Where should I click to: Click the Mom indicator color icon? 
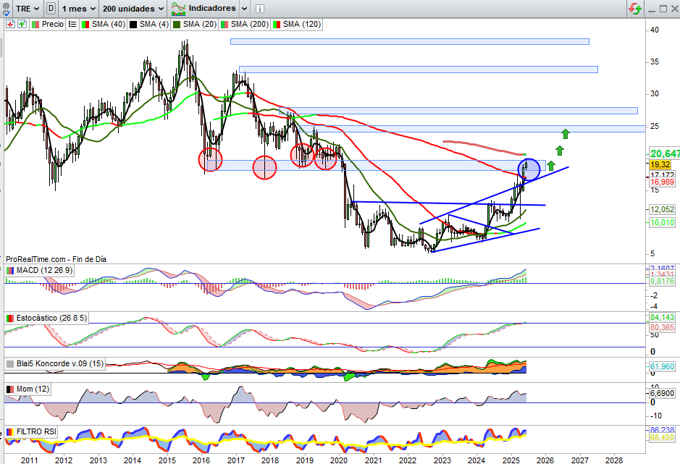click(x=10, y=389)
